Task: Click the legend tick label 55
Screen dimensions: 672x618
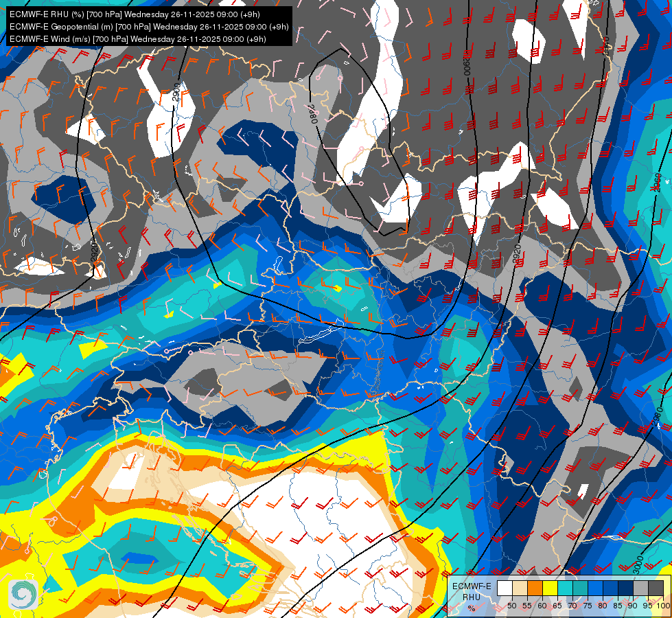Action: (x=526, y=606)
